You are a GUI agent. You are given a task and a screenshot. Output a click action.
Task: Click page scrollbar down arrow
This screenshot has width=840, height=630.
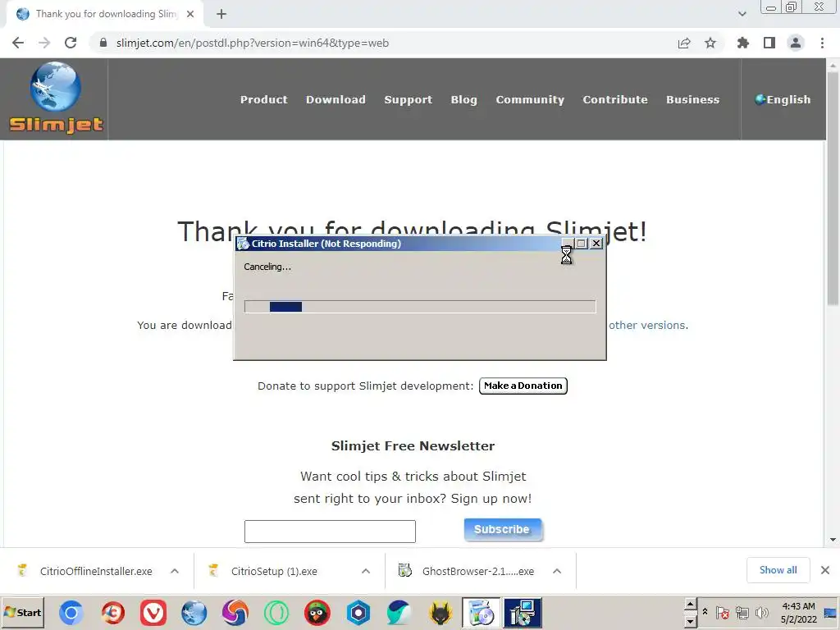833,540
